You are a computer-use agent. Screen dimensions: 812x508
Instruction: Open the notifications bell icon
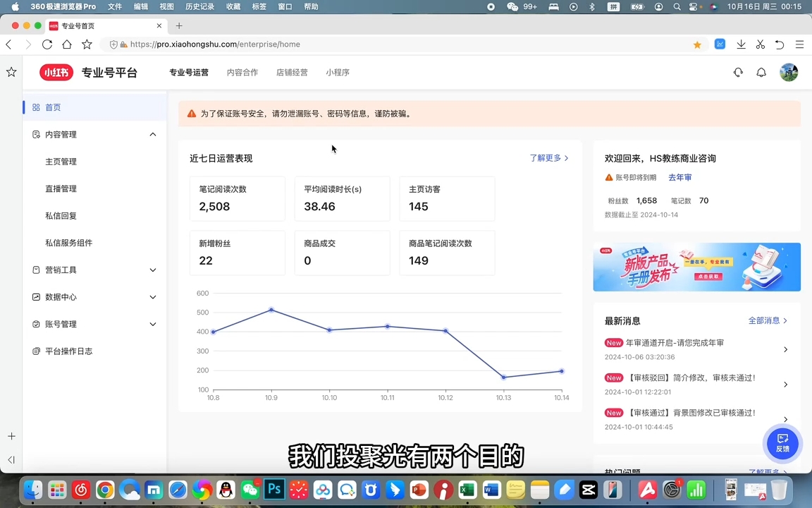761,72
